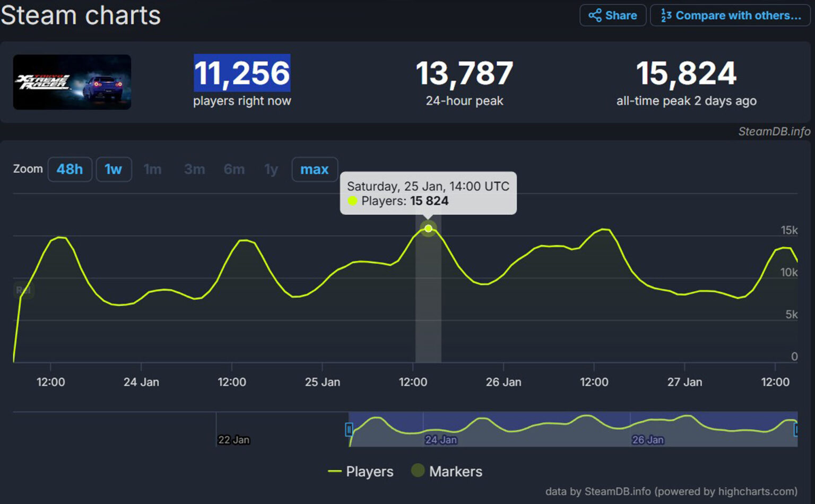This screenshot has height=504, width=815.
Task: Click the Share button
Action: (x=613, y=15)
